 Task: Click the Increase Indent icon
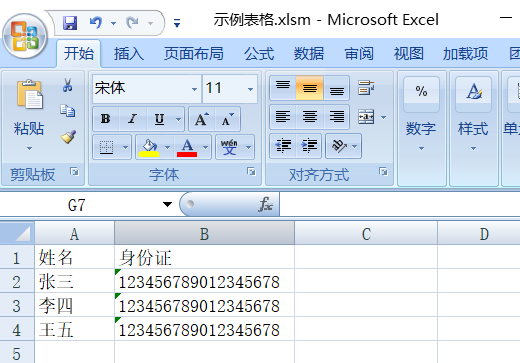click(x=309, y=146)
